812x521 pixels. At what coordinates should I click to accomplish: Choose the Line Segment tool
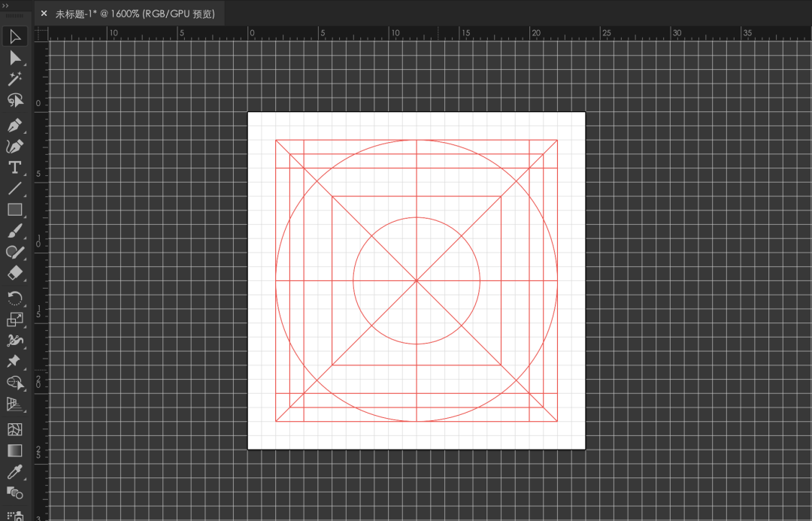(14, 189)
